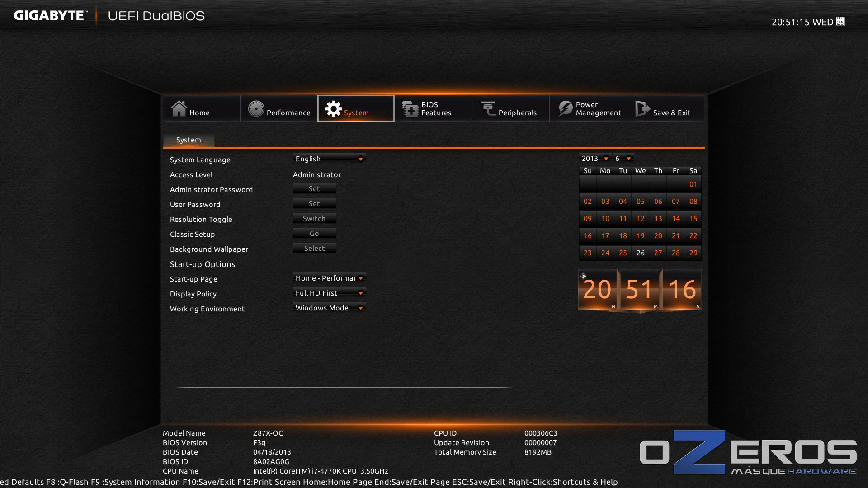Click the System Language label
Screen dimensions: 868x488
pyautogui.click(x=200, y=160)
